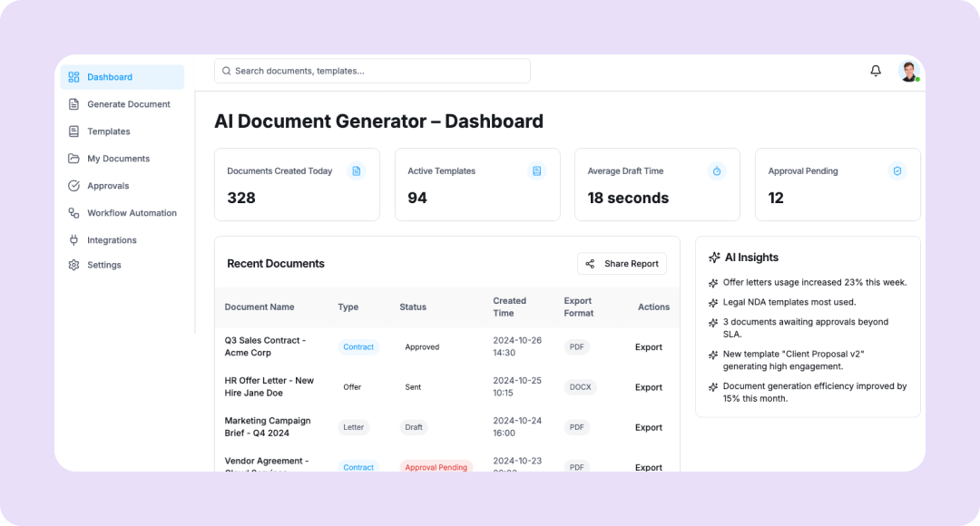Viewport: 980px width, 526px height.
Task: Open My Documents from the sidebar
Action: pos(118,159)
